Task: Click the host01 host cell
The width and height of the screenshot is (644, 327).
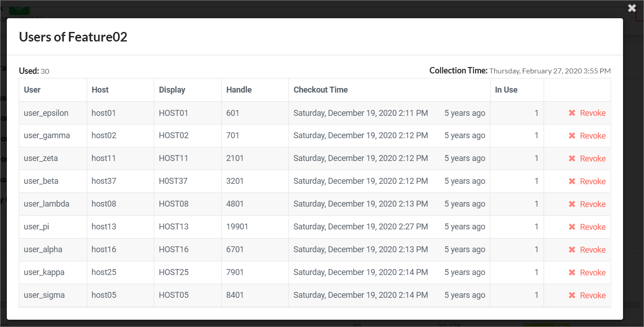Action: click(x=120, y=113)
